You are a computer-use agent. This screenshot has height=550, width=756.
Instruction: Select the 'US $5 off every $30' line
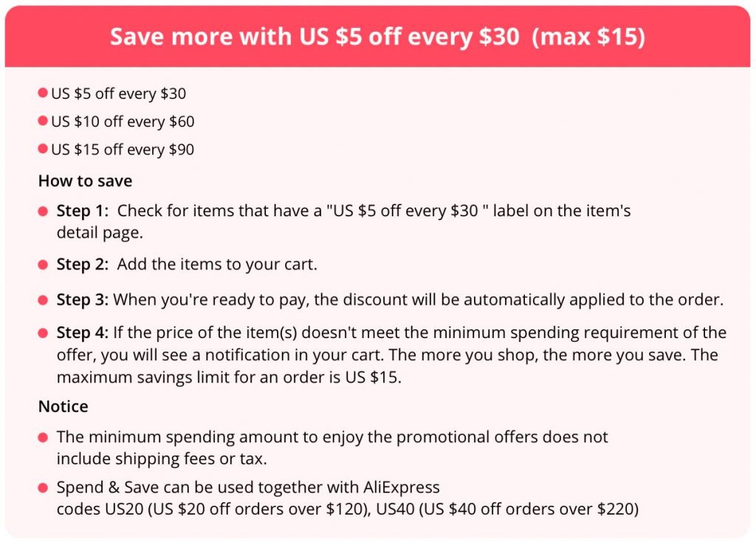pyautogui.click(x=119, y=94)
